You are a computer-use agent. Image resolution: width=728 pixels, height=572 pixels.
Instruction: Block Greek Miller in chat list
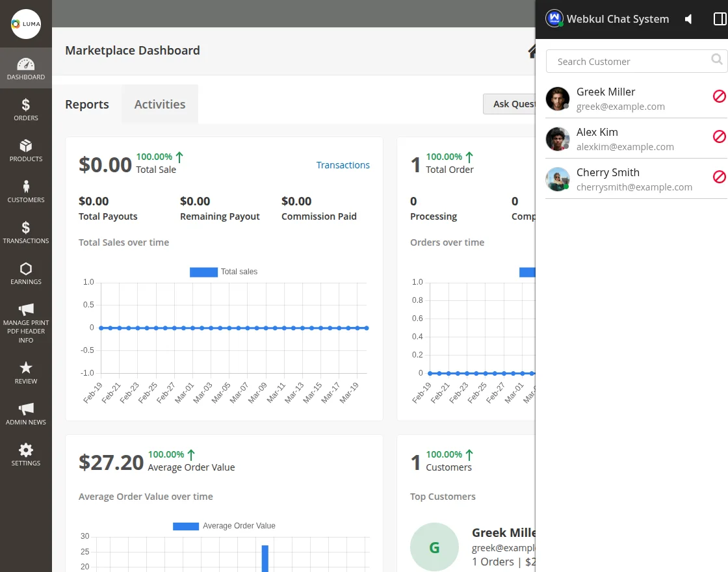point(719,96)
